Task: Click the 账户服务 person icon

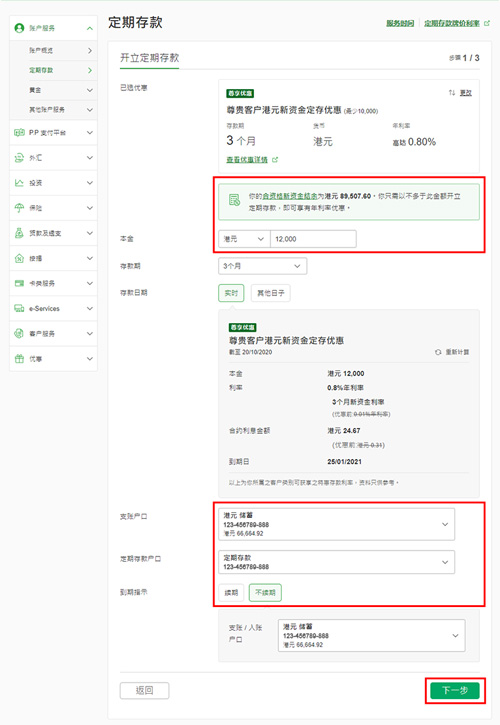Action: click(19, 28)
